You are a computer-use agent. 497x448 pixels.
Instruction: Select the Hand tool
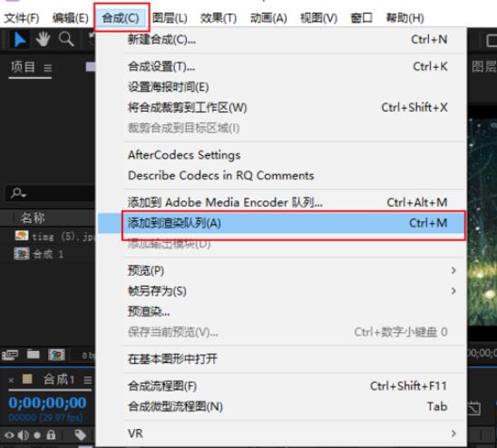tap(43, 40)
